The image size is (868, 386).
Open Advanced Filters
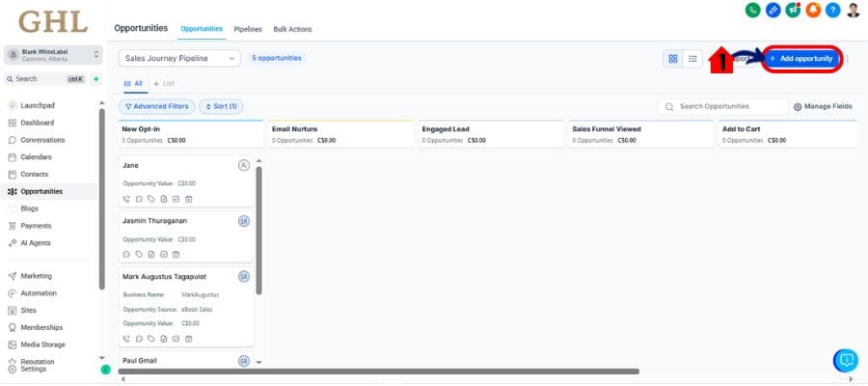tap(156, 106)
